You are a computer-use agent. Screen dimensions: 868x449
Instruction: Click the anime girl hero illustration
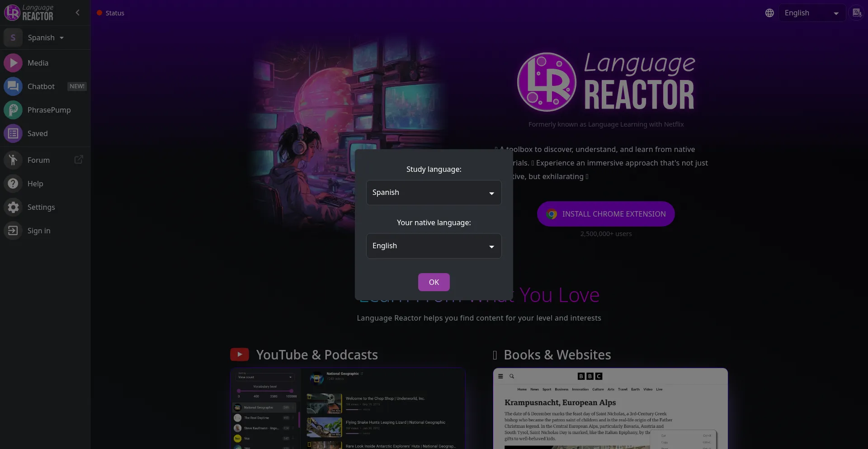point(348,136)
